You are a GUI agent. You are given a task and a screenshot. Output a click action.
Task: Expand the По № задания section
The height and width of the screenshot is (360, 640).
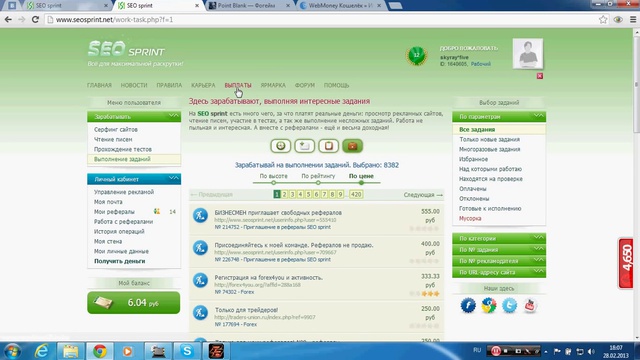(x=499, y=249)
